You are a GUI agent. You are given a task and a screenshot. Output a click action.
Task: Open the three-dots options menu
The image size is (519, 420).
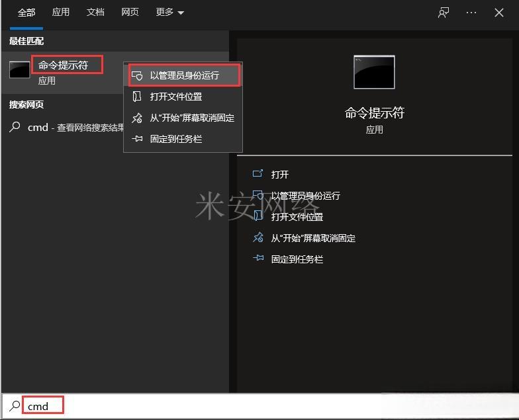[x=471, y=13]
